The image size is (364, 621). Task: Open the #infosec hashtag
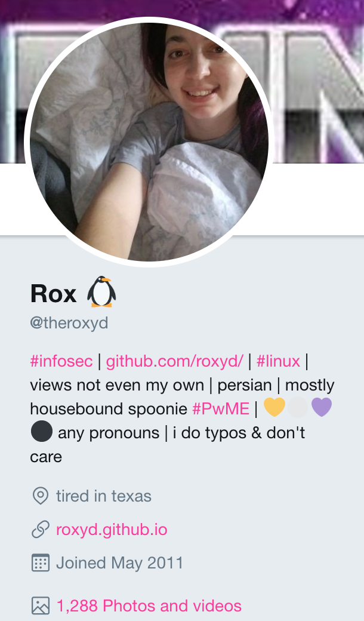(x=61, y=361)
